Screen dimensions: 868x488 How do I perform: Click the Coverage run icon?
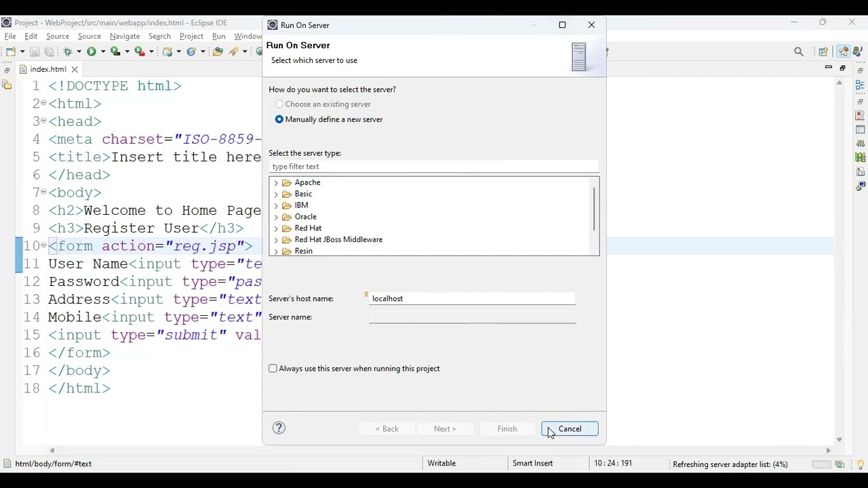coord(115,52)
